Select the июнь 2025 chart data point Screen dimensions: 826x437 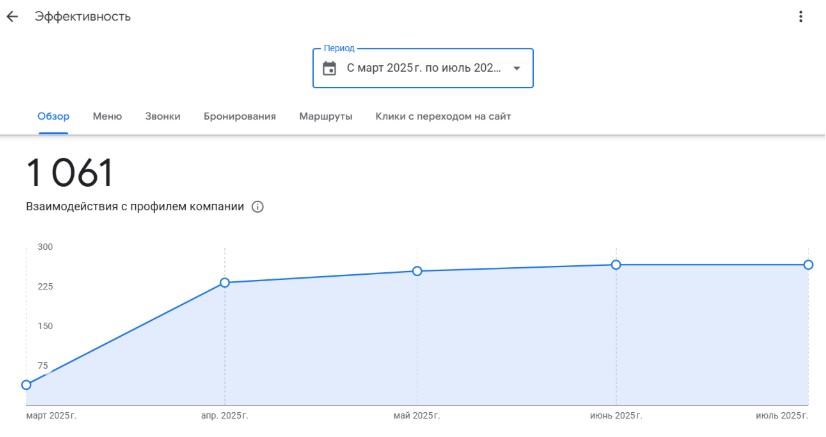[616, 265]
